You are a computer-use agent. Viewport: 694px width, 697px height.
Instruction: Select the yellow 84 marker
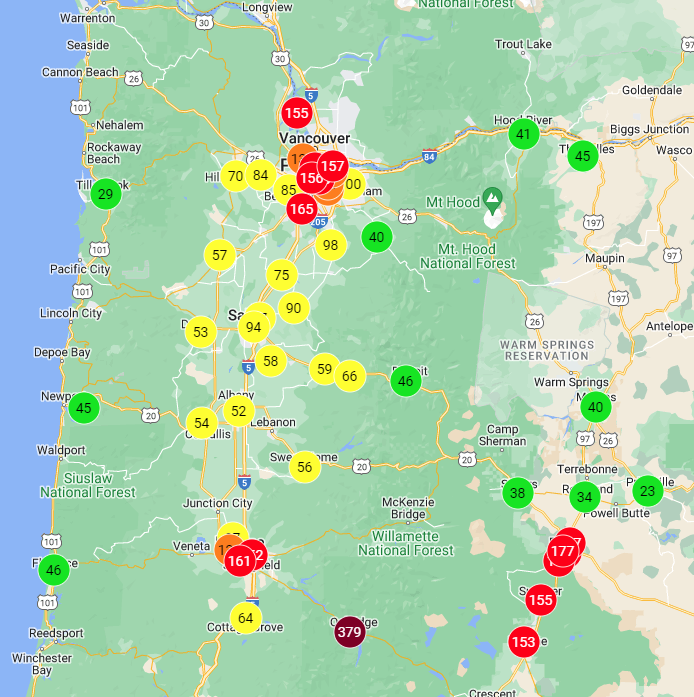point(261,175)
